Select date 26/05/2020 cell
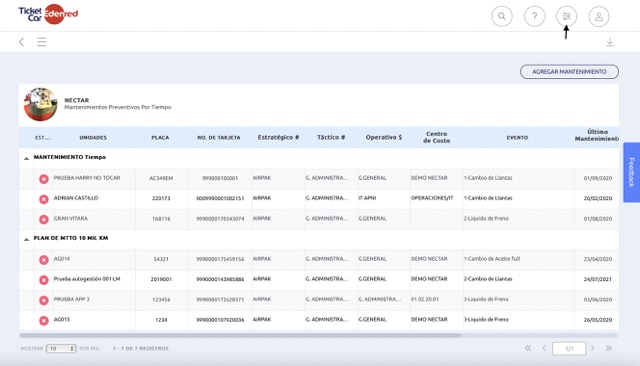This screenshot has height=366, width=640. tap(598, 320)
